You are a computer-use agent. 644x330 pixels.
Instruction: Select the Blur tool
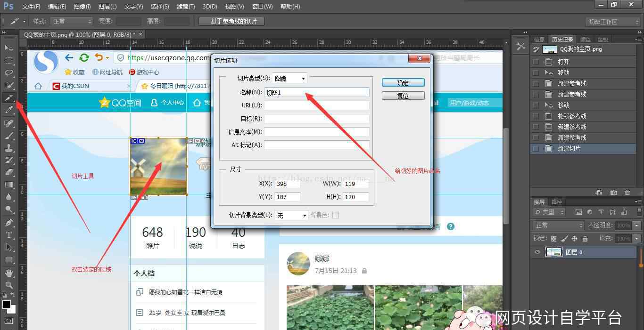pyautogui.click(x=9, y=197)
